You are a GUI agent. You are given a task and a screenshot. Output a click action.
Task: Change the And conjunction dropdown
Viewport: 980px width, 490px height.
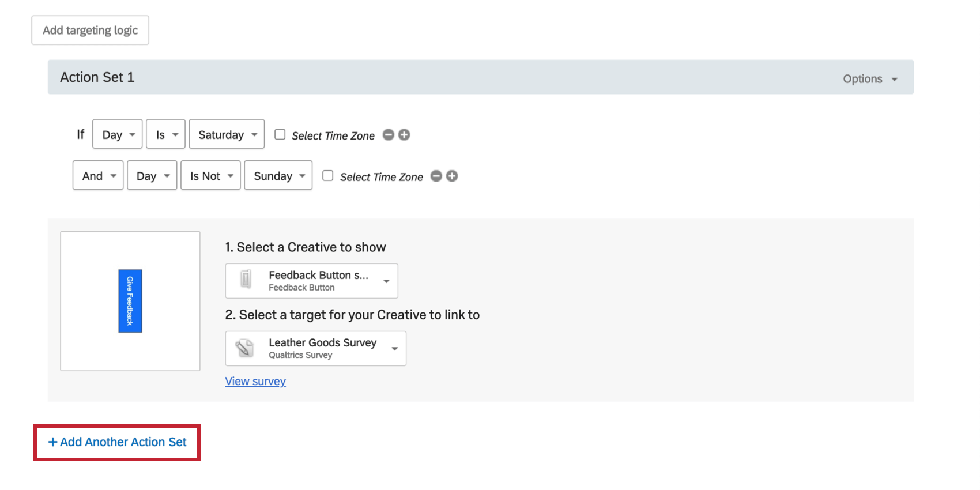point(98,175)
